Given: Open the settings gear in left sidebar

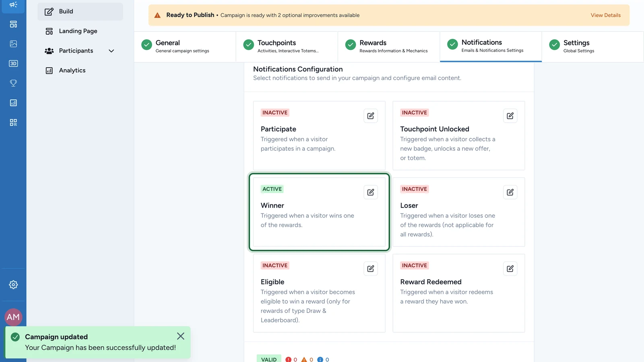Looking at the screenshot, I should click(x=13, y=285).
